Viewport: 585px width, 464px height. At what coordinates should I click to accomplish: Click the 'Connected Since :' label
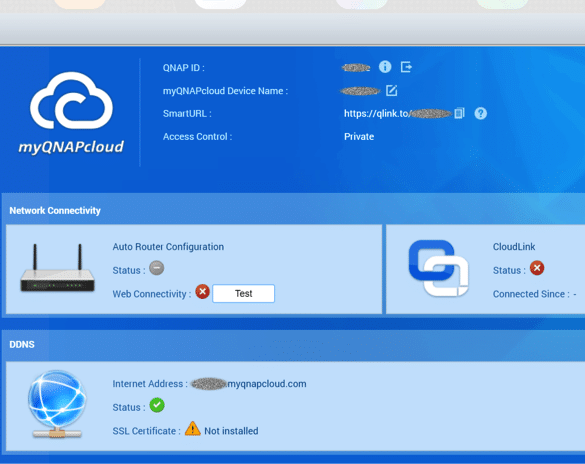coord(531,294)
